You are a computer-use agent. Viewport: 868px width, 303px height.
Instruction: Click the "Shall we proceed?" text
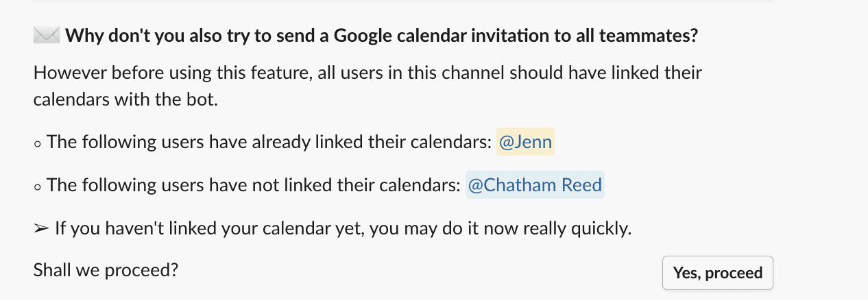106,271
